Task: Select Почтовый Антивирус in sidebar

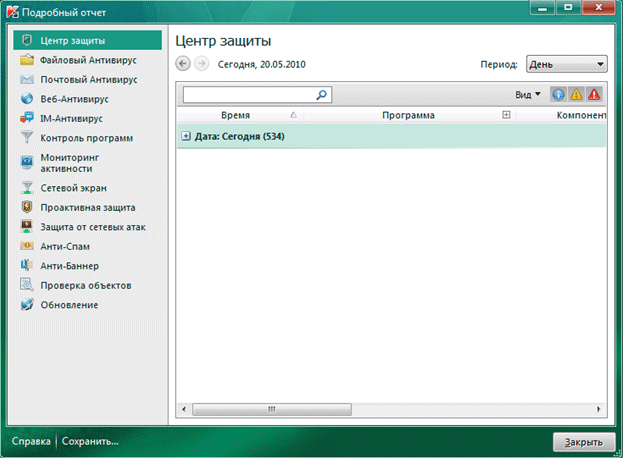Action: pos(89,79)
